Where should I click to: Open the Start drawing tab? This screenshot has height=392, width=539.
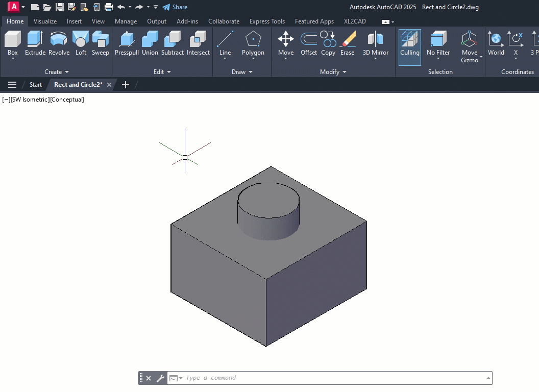35,85
